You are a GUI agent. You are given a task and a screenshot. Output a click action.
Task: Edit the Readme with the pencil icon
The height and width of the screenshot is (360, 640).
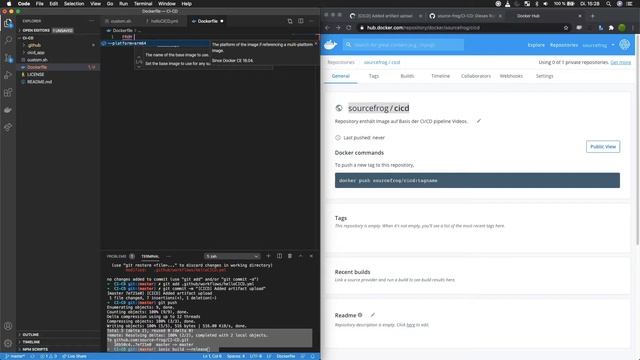tap(373, 315)
